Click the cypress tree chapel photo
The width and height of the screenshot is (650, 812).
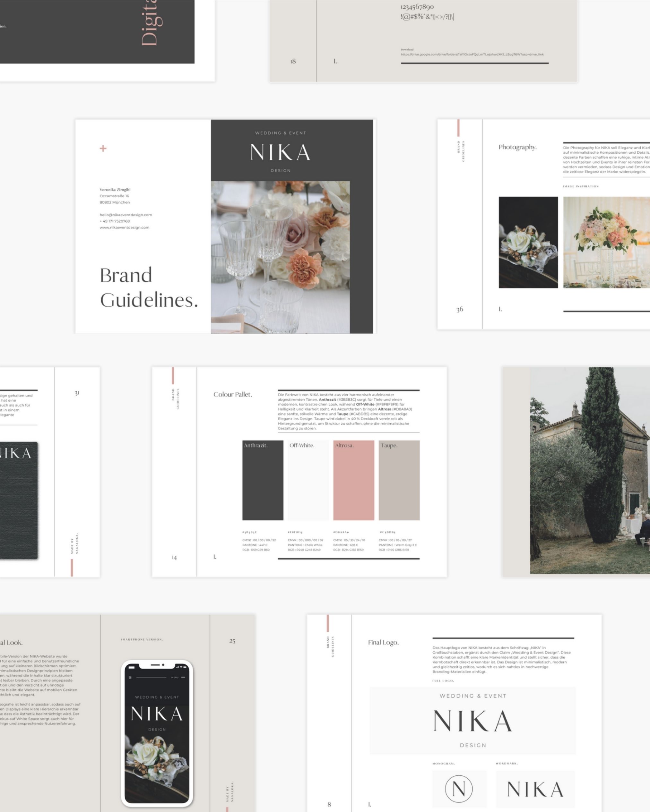click(x=590, y=471)
